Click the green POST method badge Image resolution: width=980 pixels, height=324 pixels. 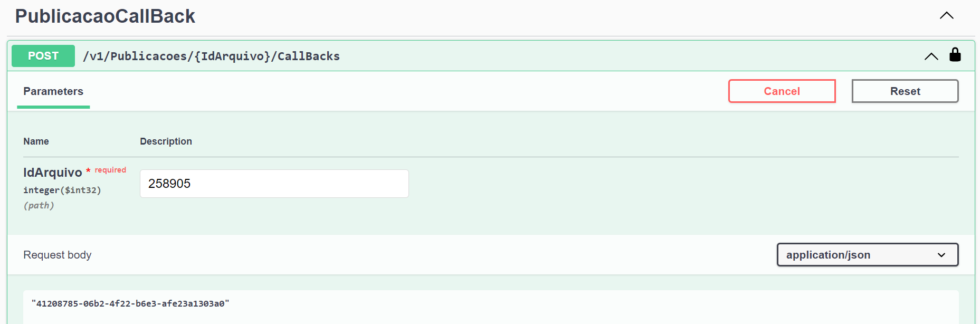(x=43, y=56)
